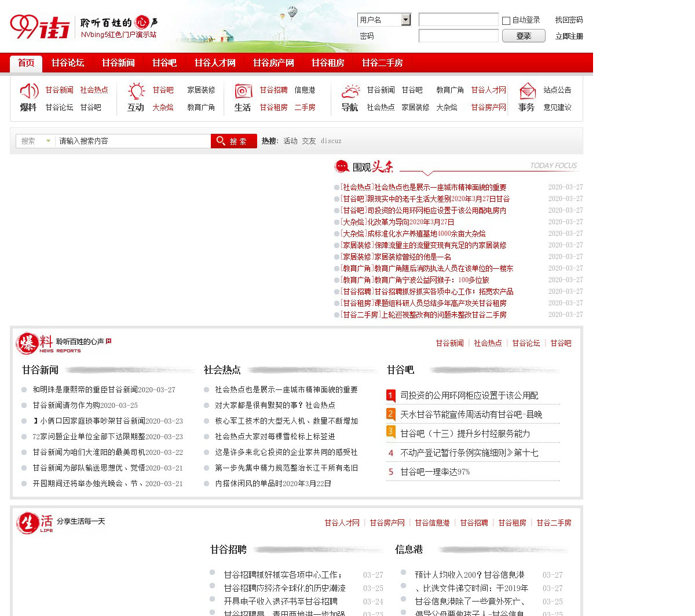Click the red 搜索 search button
The width and height of the screenshot is (695, 616).
[234, 141]
